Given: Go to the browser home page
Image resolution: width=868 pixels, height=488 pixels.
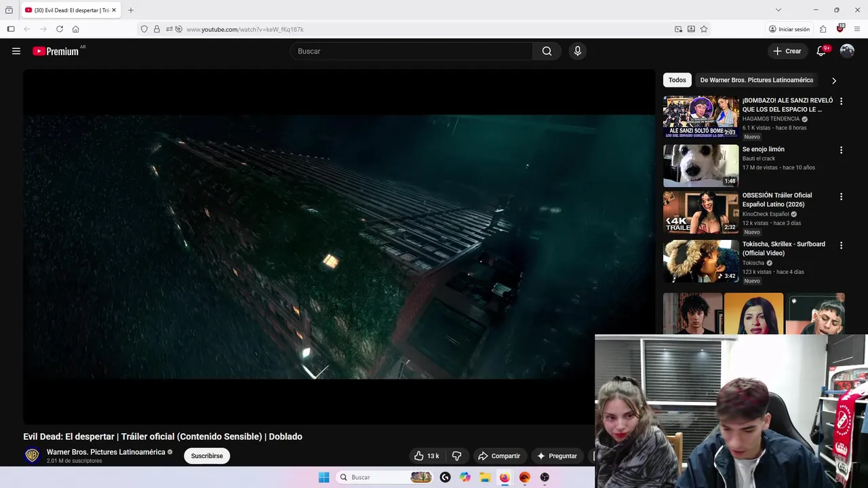Looking at the screenshot, I should (x=75, y=29).
